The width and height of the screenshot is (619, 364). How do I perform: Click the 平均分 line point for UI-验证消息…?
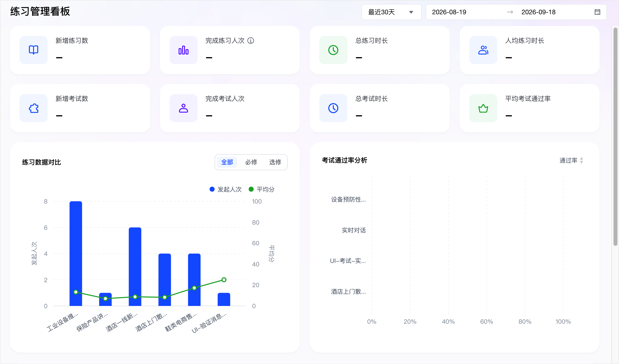point(224,280)
